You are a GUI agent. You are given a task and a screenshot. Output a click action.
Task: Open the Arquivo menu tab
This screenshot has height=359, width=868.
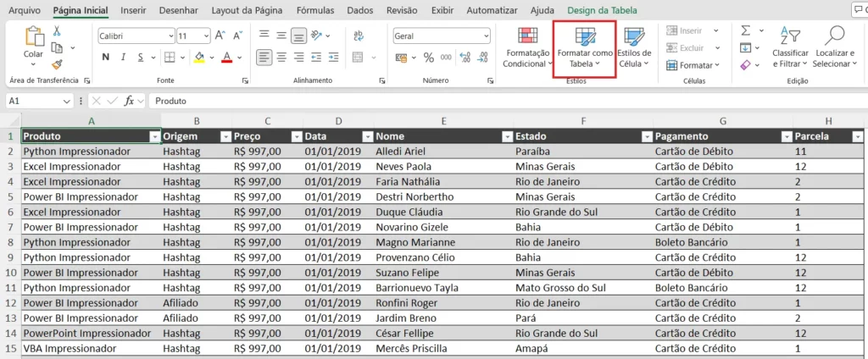tap(25, 10)
